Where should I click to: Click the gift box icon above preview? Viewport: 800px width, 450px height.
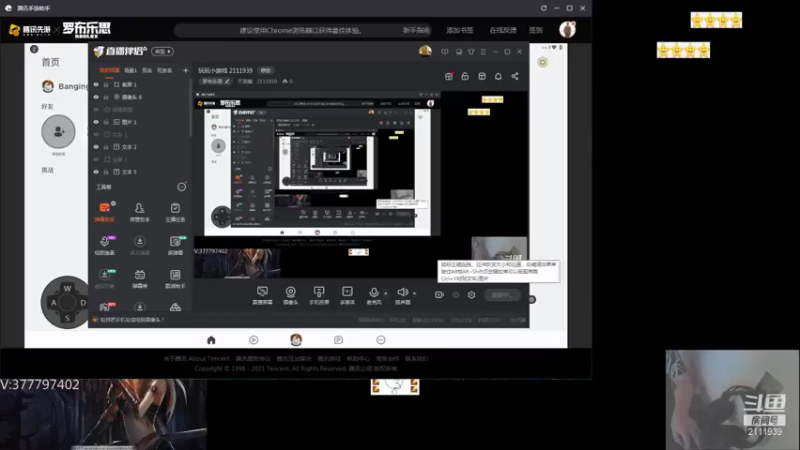(x=449, y=76)
